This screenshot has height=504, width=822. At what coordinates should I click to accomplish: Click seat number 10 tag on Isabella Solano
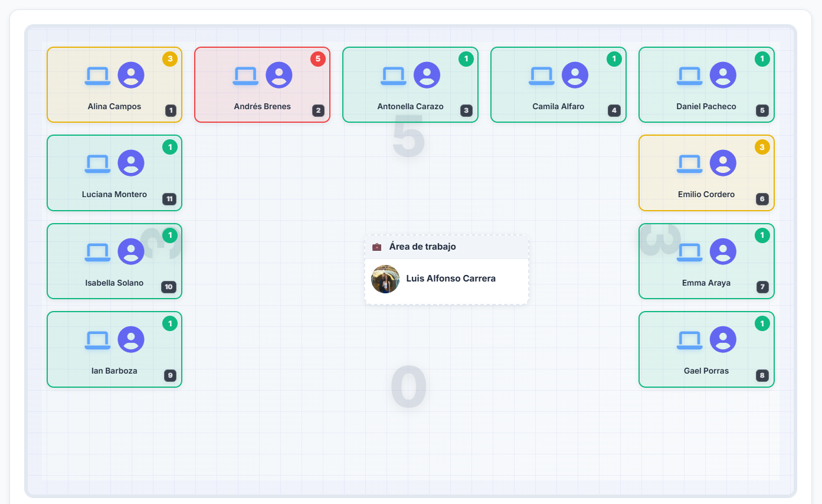tap(169, 287)
